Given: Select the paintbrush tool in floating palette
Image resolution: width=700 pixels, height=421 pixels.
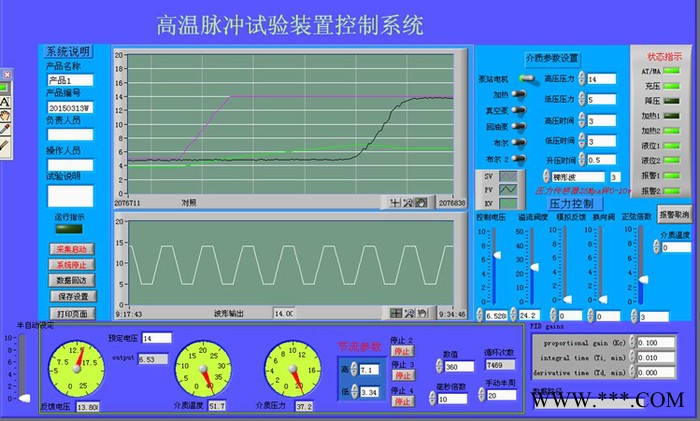Looking at the screenshot, I should tap(5, 145).
